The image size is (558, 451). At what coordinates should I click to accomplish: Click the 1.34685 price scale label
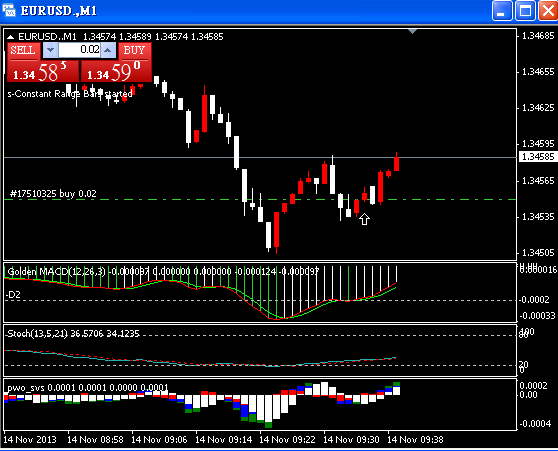click(x=538, y=36)
